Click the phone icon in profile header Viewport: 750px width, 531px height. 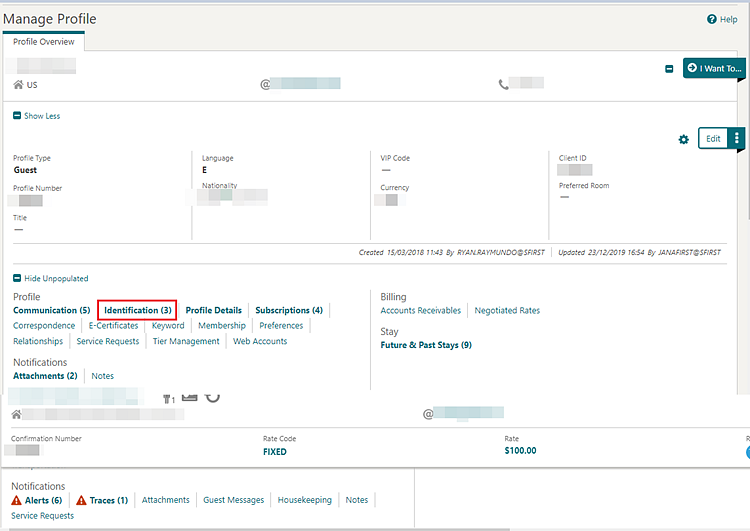(503, 85)
